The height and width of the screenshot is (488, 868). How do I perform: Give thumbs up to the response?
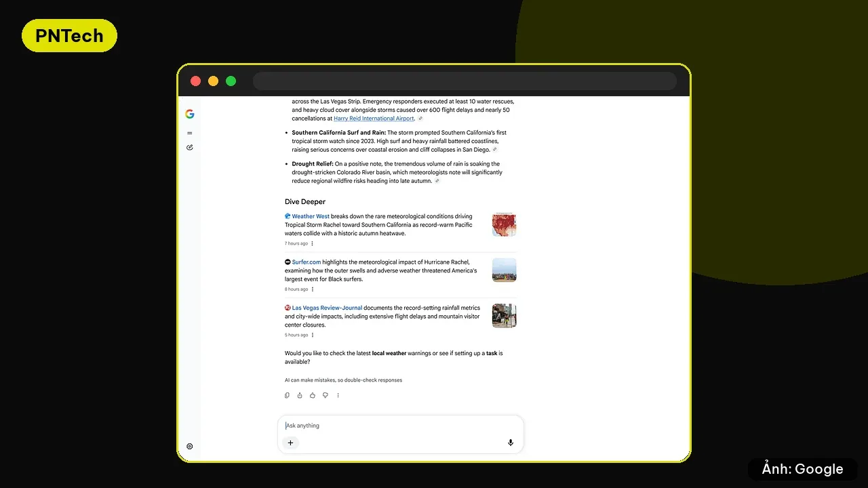[313, 395]
